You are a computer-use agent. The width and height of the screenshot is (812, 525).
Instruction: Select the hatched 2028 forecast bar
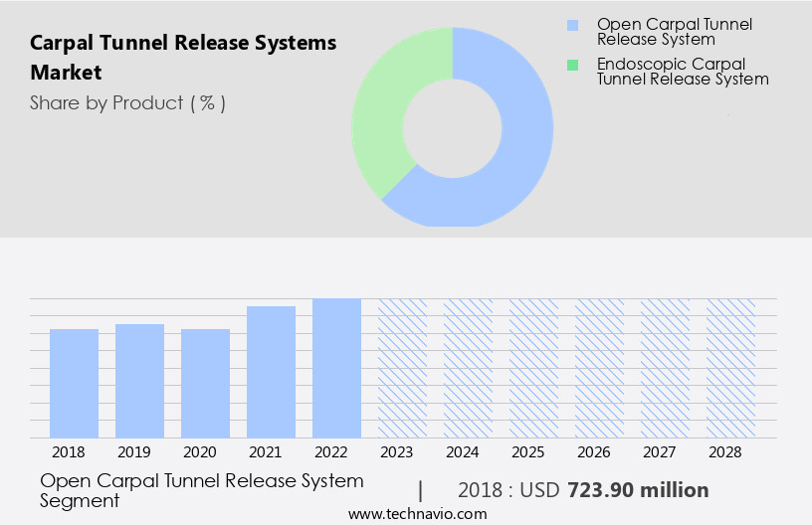[731, 368]
